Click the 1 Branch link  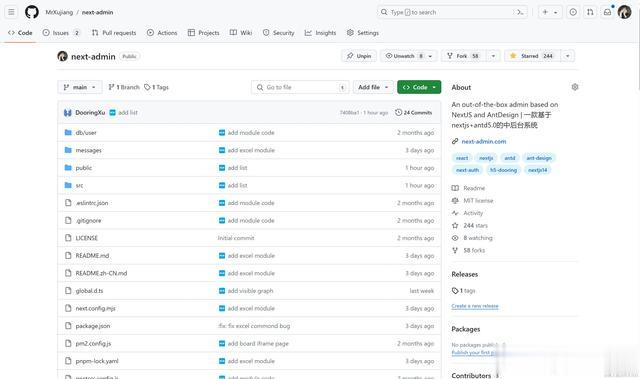pos(124,87)
